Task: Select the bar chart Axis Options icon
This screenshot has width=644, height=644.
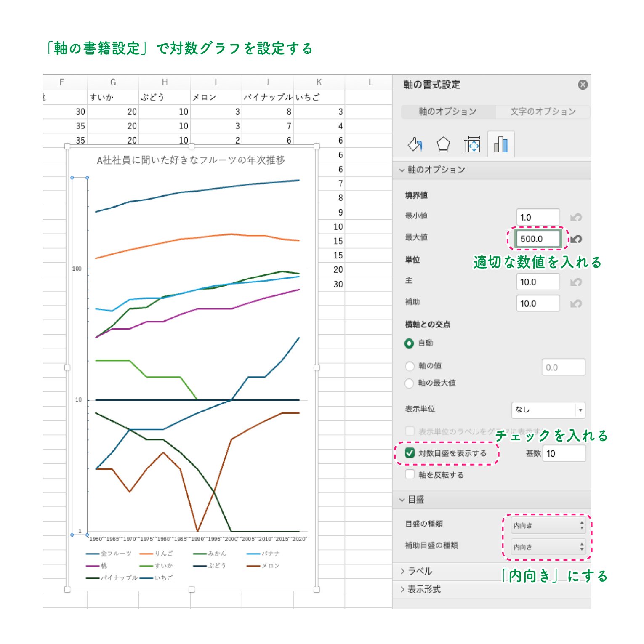Action: [500, 144]
